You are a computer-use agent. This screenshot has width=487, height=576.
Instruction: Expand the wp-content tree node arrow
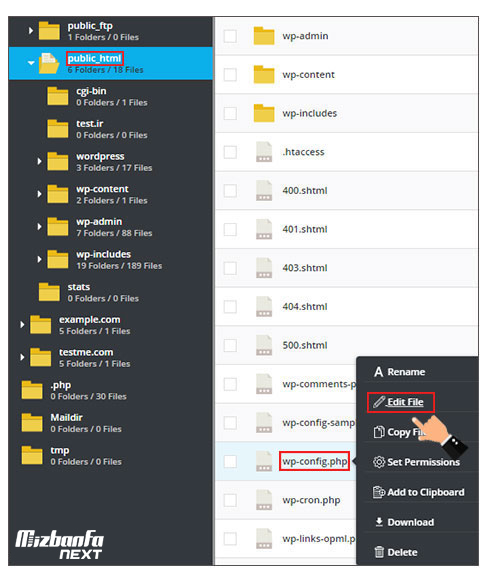tap(39, 194)
